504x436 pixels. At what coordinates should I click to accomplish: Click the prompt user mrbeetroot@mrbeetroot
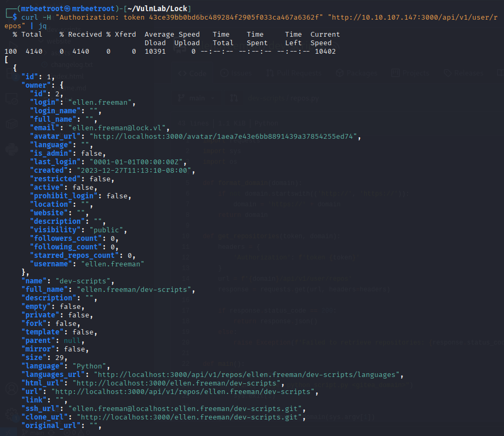68,9
